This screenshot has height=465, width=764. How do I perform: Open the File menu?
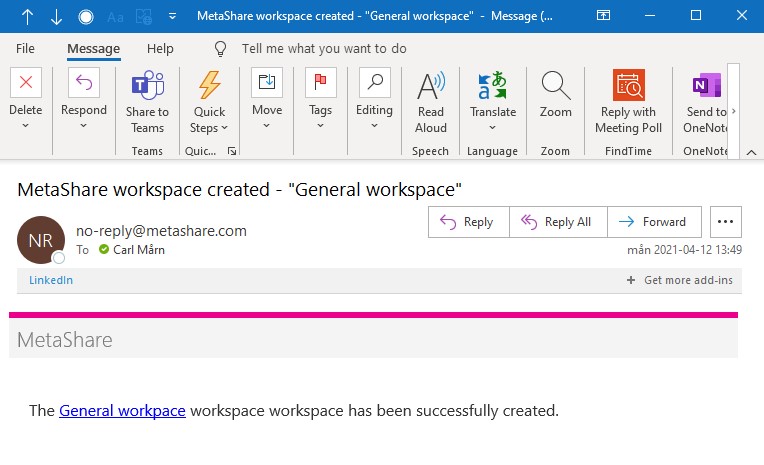25,49
